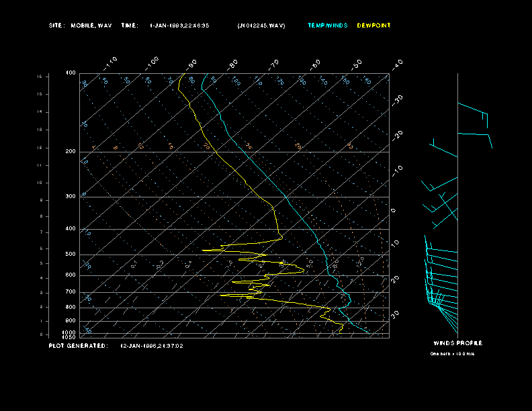Click the 1050 pressure label at bottom
Viewport: 532px width, 411px height.
tap(69, 337)
